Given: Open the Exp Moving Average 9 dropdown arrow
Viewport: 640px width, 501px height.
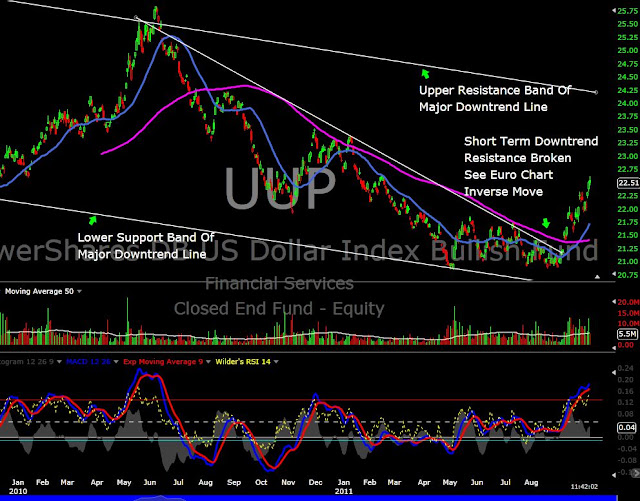Looking at the screenshot, I should 208,362.
